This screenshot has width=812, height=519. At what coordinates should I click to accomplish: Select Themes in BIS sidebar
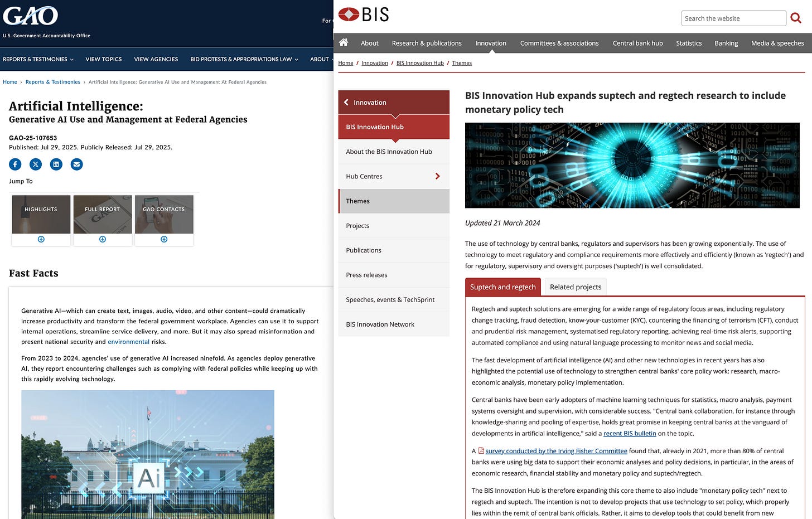pos(394,201)
